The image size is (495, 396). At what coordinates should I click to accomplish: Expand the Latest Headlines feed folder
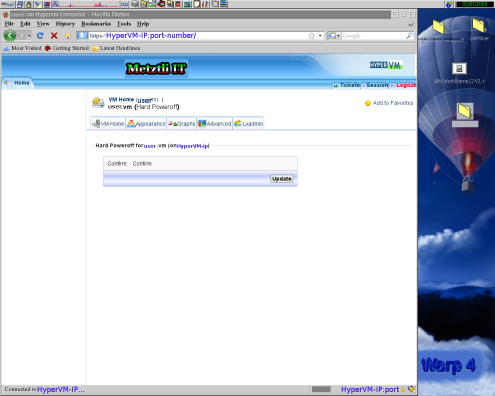pos(116,48)
